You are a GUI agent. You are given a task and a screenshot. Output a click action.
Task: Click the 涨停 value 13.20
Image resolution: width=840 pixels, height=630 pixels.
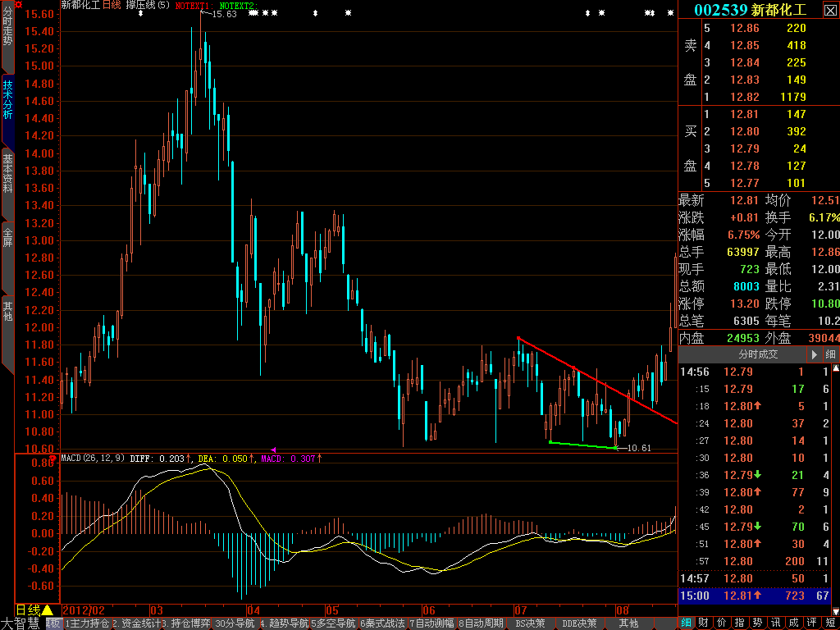745,304
